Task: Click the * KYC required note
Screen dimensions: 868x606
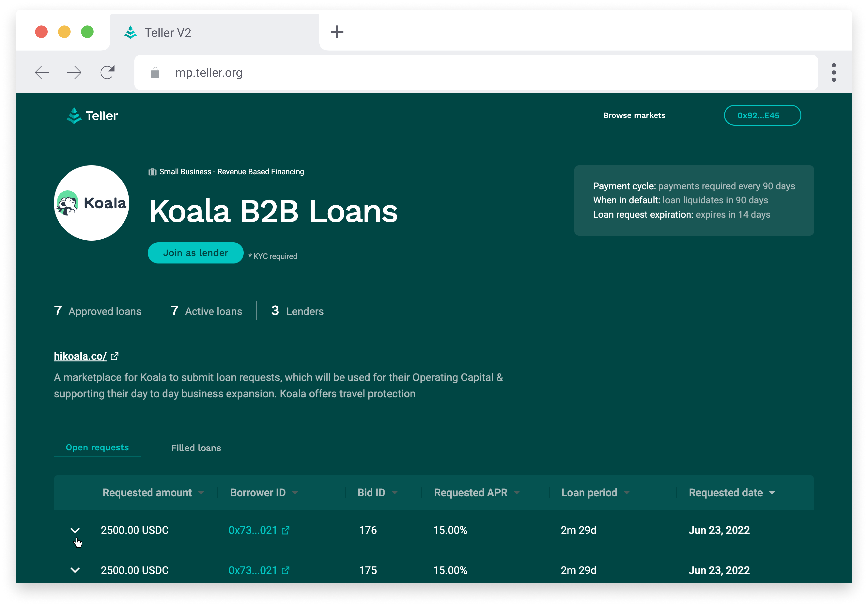Action: pyautogui.click(x=273, y=256)
